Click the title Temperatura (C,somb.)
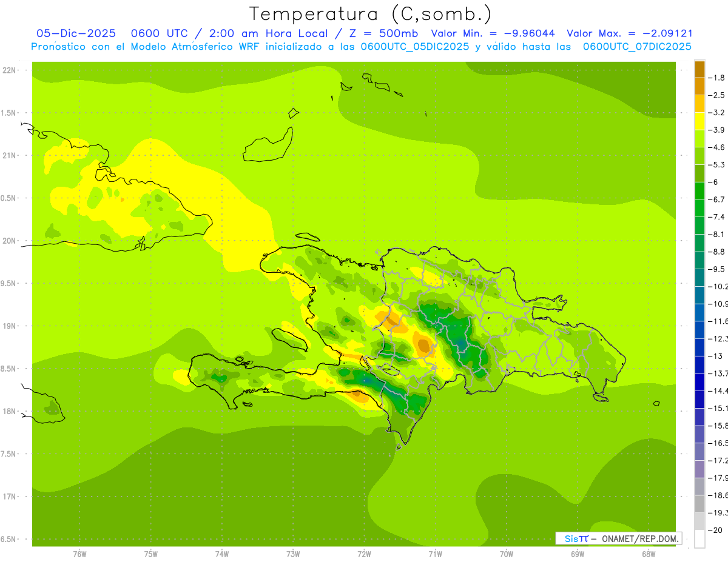Viewport: 728px width, 562px height. click(370, 13)
